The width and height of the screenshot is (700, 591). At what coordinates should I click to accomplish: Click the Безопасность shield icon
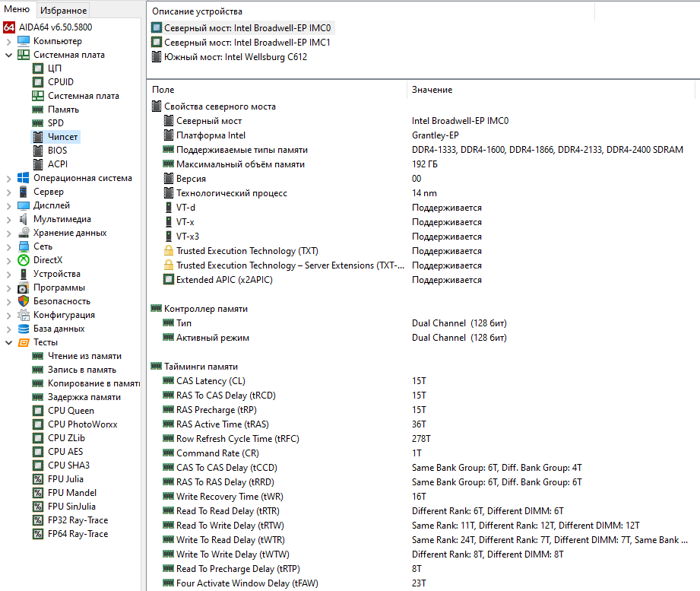(x=24, y=301)
